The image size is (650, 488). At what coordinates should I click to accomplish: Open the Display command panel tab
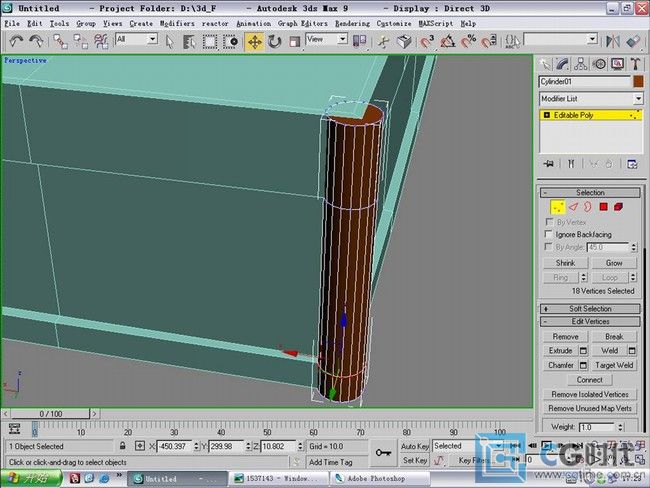[618, 64]
